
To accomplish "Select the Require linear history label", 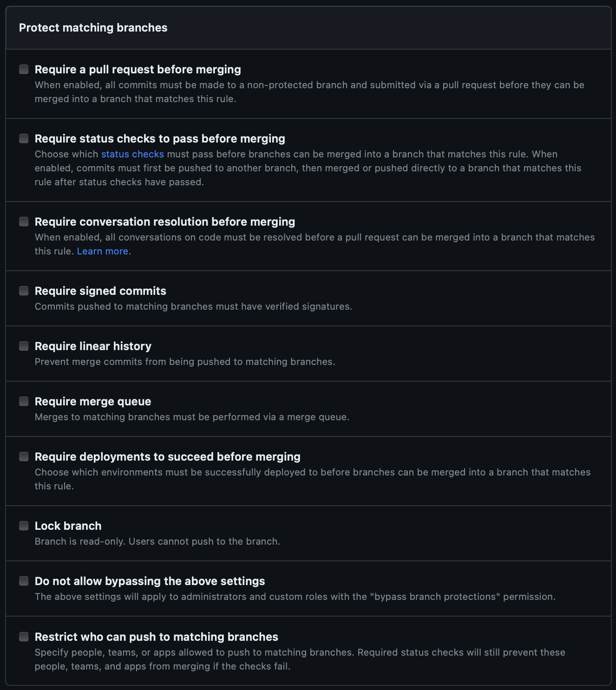I will click(93, 346).
